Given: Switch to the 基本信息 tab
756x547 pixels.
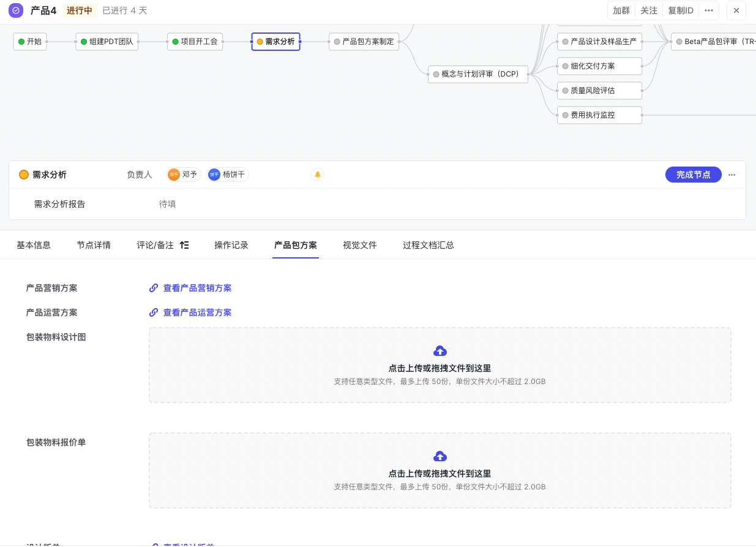Looking at the screenshot, I should pos(34,245).
